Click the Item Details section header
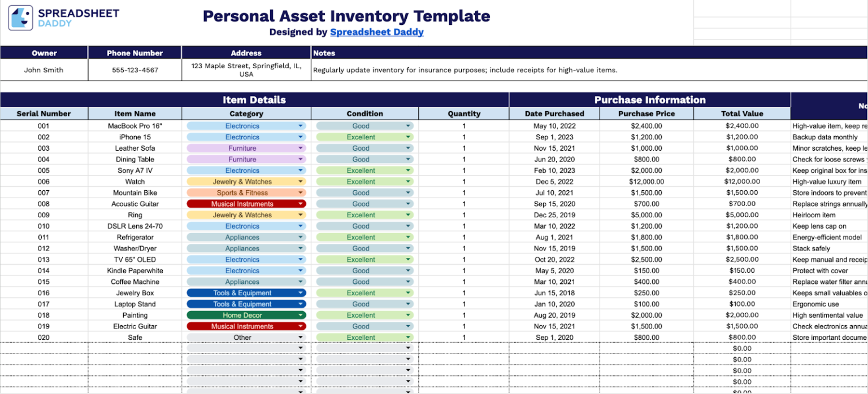The width and height of the screenshot is (868, 394). 254,100
